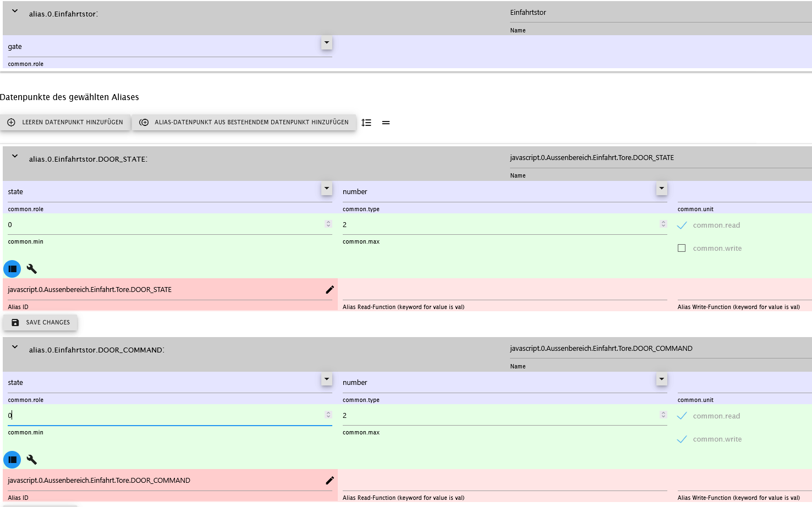Focus the Einfahrtstor Name field
This screenshot has width=812, height=507.
(x=661, y=13)
